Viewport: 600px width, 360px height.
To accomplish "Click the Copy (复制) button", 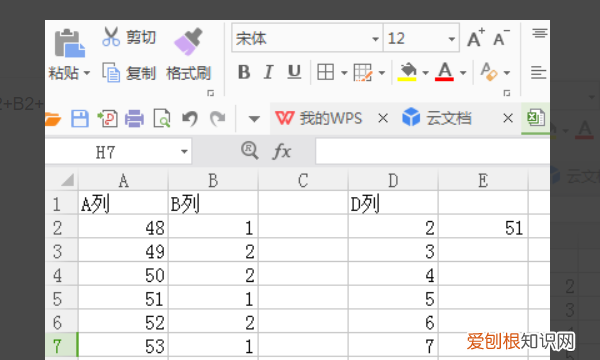I will coord(129,73).
